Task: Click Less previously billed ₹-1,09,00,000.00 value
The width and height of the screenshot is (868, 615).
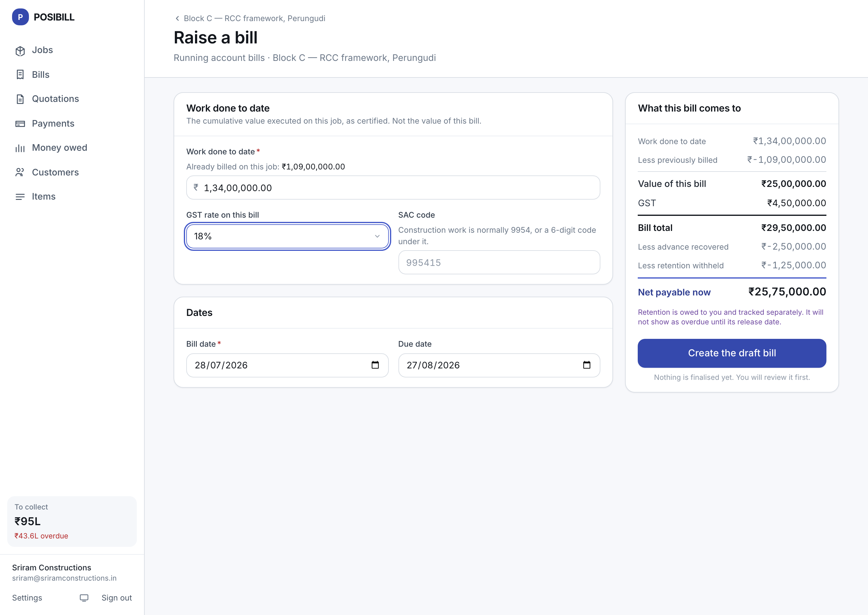Action: [x=786, y=159]
